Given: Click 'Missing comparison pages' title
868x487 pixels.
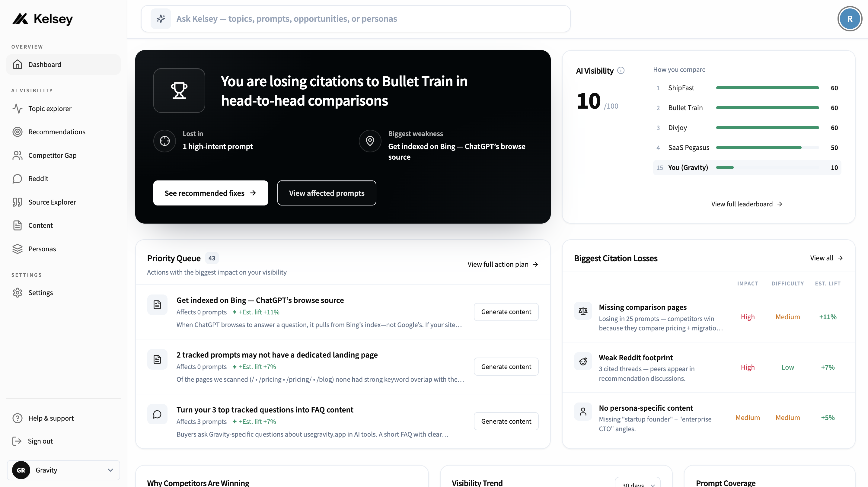Looking at the screenshot, I should 643,307.
